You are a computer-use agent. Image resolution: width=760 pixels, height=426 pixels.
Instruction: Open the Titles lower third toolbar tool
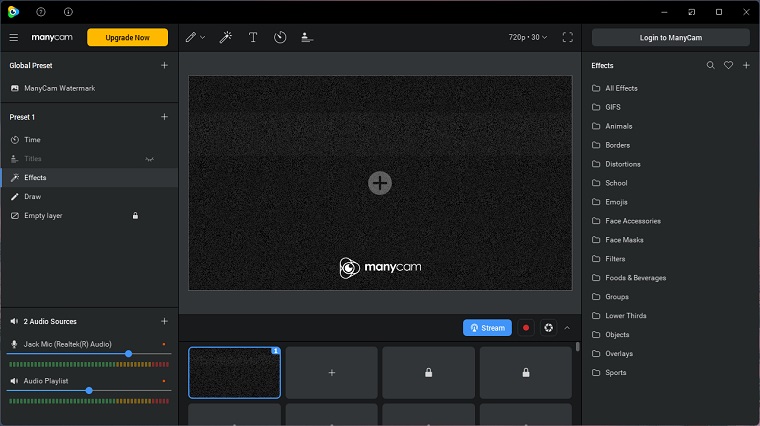tap(307, 37)
